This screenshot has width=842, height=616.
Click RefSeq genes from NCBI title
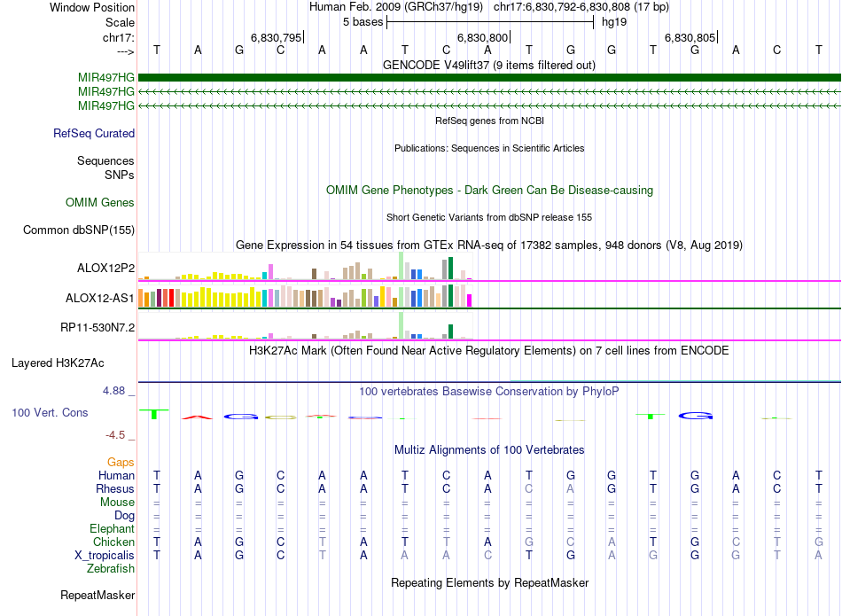point(489,121)
